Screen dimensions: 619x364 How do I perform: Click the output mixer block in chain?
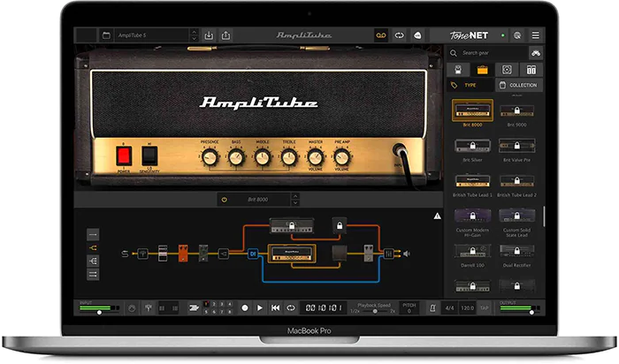388,254
